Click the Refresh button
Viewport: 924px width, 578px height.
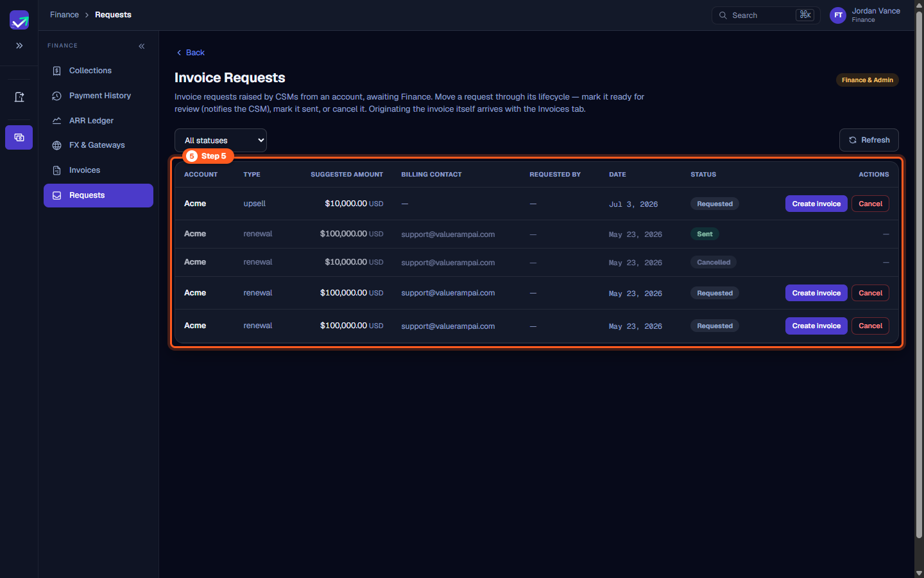pos(869,140)
